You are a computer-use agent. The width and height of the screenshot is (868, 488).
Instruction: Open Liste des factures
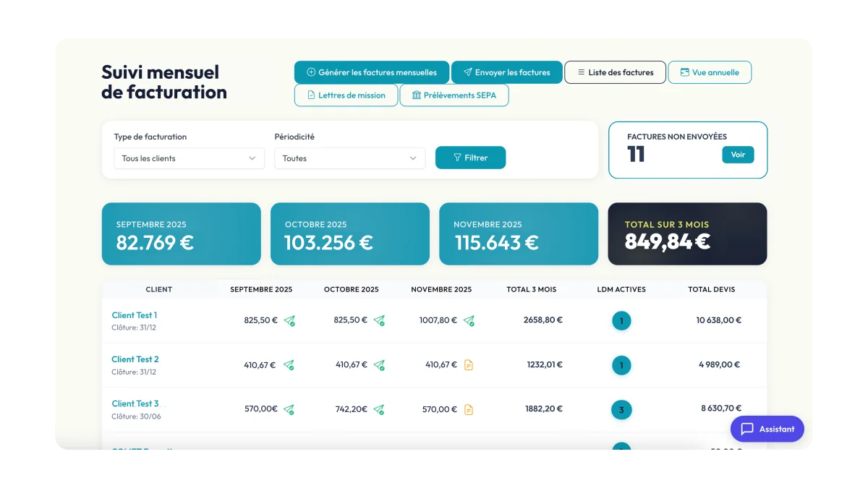point(615,72)
